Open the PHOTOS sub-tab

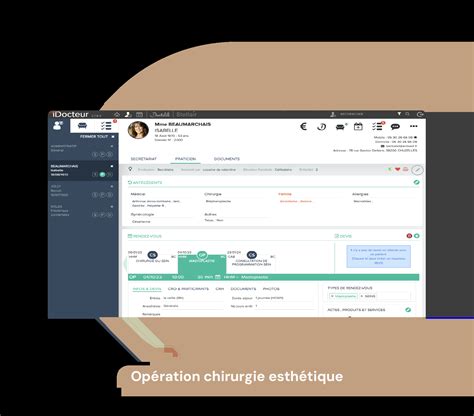click(271, 289)
